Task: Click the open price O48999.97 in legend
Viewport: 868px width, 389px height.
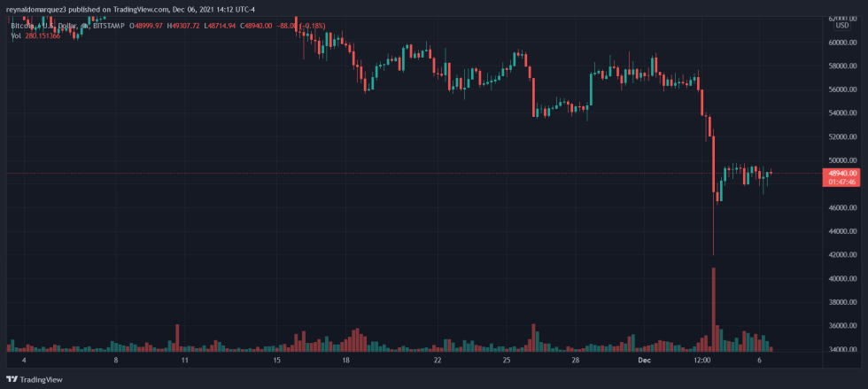Action: coord(149,27)
